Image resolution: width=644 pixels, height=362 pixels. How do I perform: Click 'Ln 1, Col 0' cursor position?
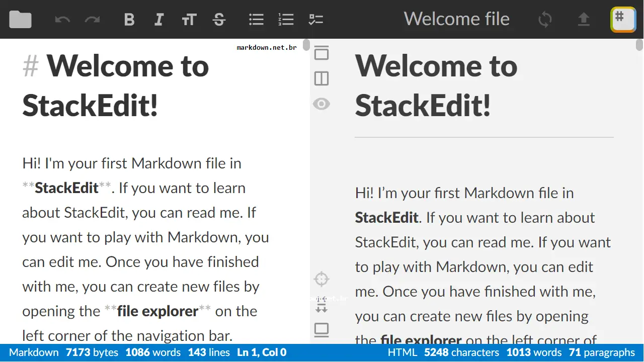click(x=262, y=352)
